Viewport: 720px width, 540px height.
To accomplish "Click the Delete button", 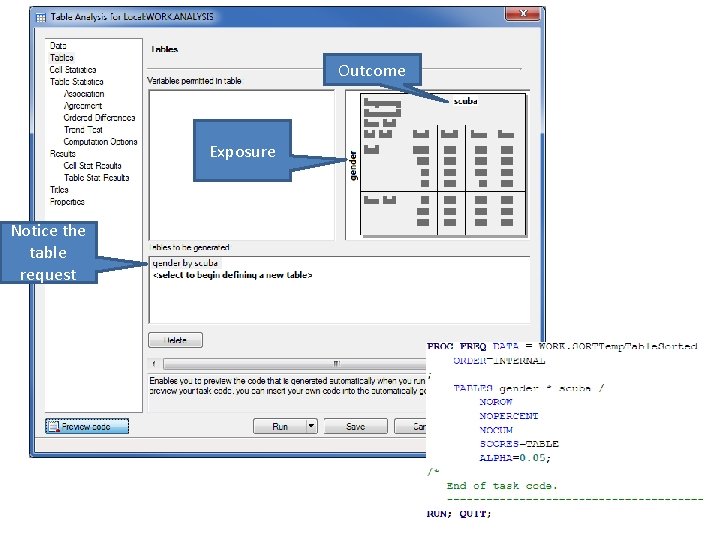I will tap(175, 340).
